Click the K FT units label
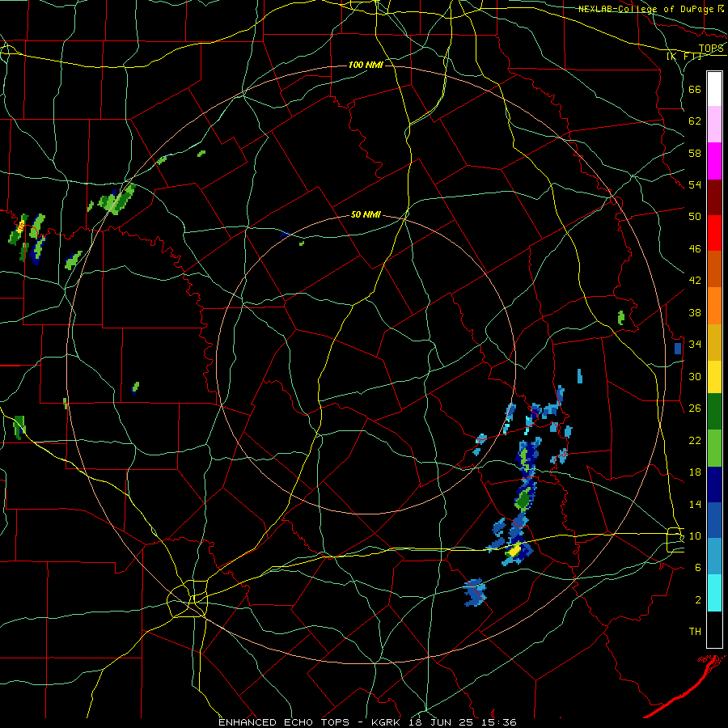 pyautogui.click(x=685, y=57)
